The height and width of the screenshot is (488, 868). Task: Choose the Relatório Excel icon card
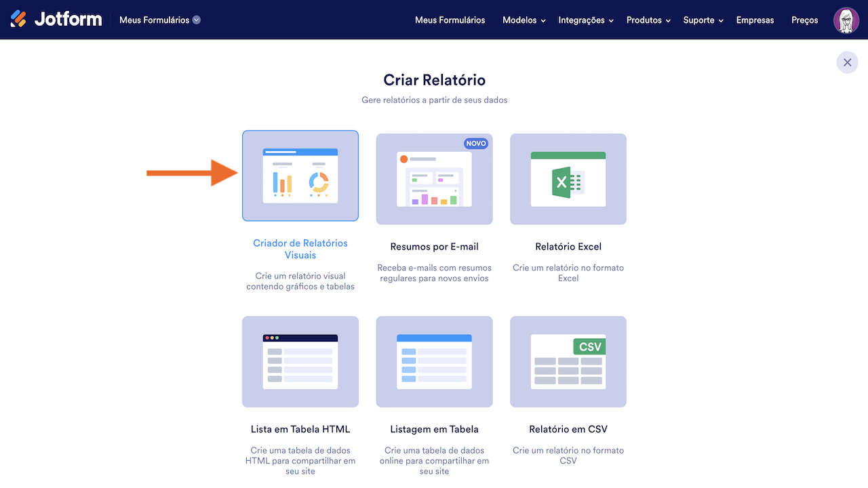pos(568,179)
